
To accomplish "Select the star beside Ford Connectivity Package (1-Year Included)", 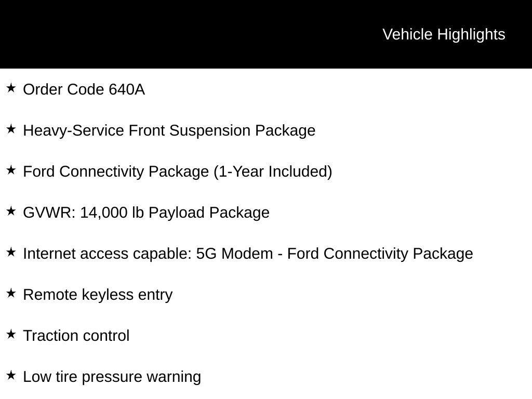I will pyautogui.click(x=11, y=170).
